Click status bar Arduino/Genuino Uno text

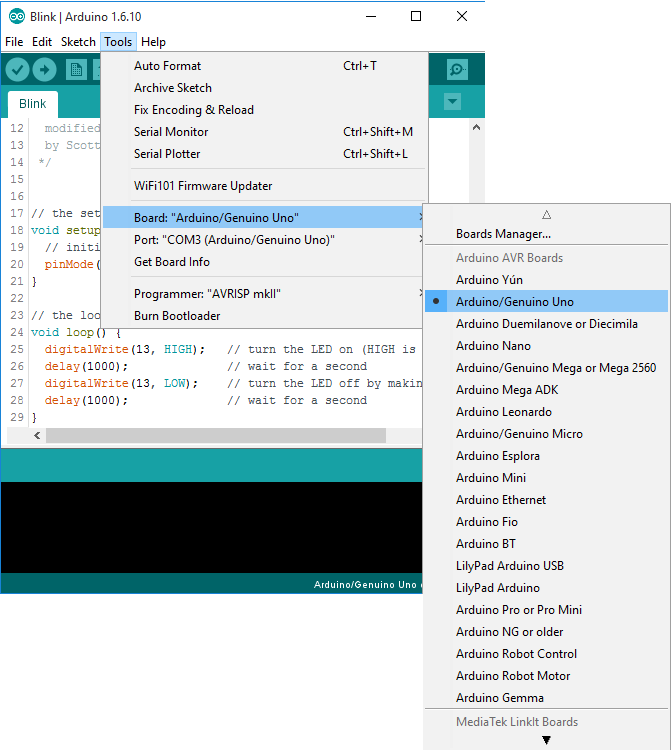pyautogui.click(x=365, y=585)
